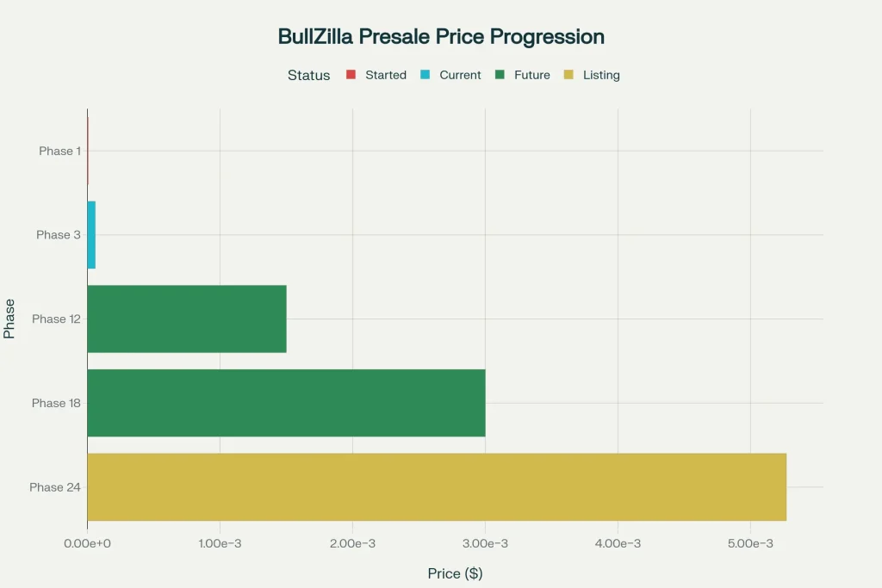Viewport: 882px width, 588px height.
Task: Click the red Started legend swatch
Action: [351, 75]
